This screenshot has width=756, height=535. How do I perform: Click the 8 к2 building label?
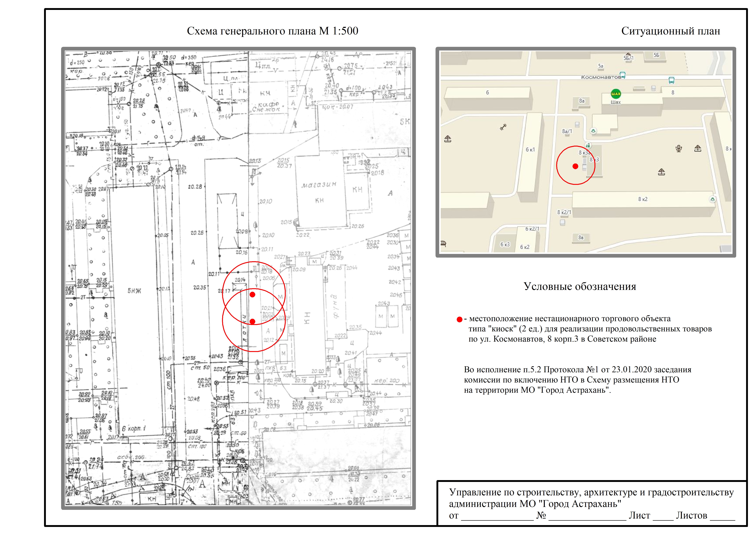tap(643, 199)
